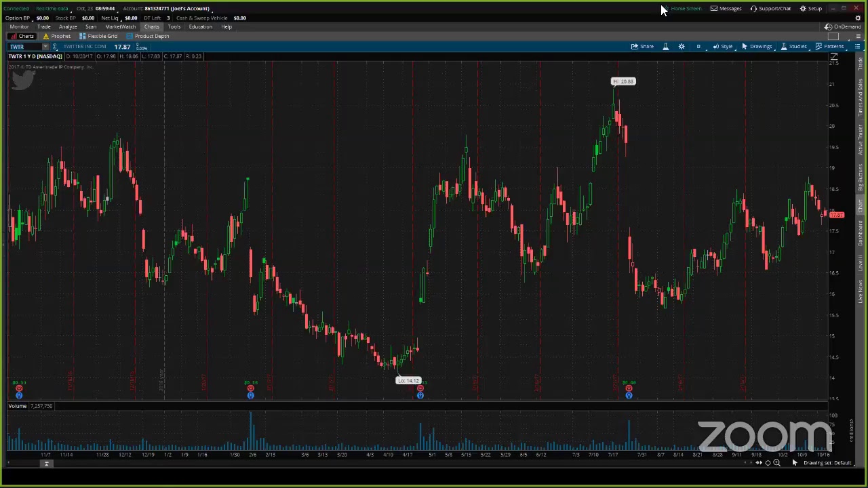The image size is (868, 488).
Task: Open the Tools tab
Action: (174, 27)
